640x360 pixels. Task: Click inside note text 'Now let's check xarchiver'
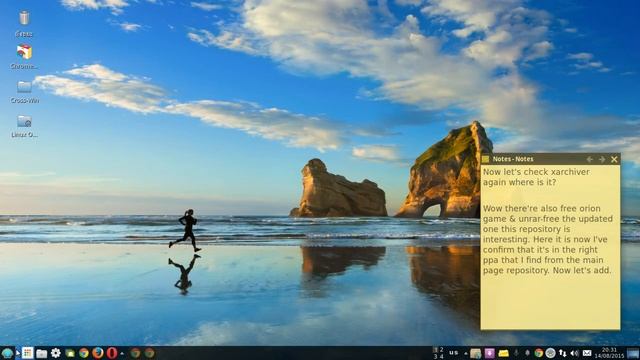536,172
